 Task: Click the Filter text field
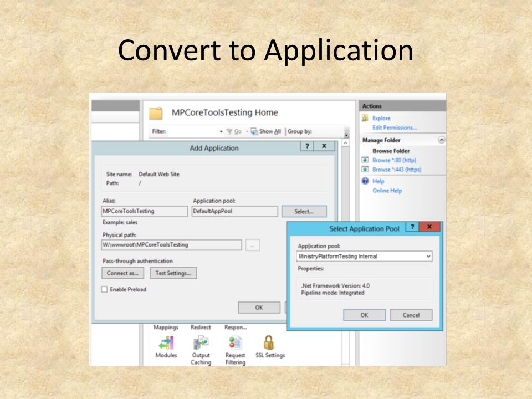(x=192, y=131)
